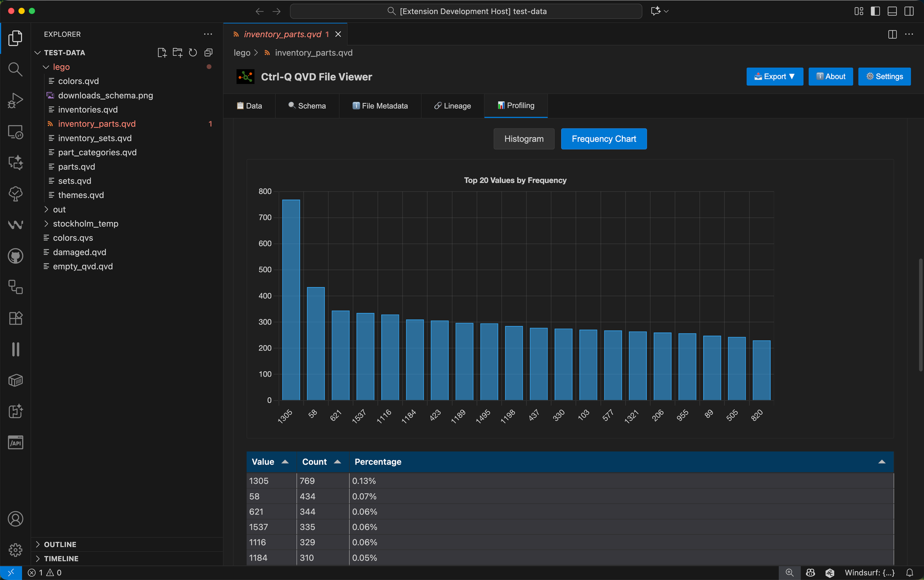Switch to the Schema tab
Viewport: 924px width, 580px height.
coord(307,105)
